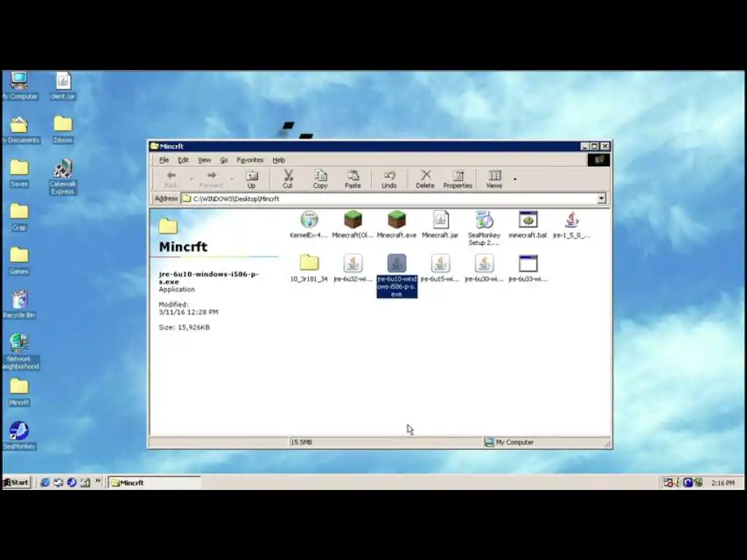Click the Paste toolbar button
Viewport: 747px width, 560px height.
[x=352, y=179]
